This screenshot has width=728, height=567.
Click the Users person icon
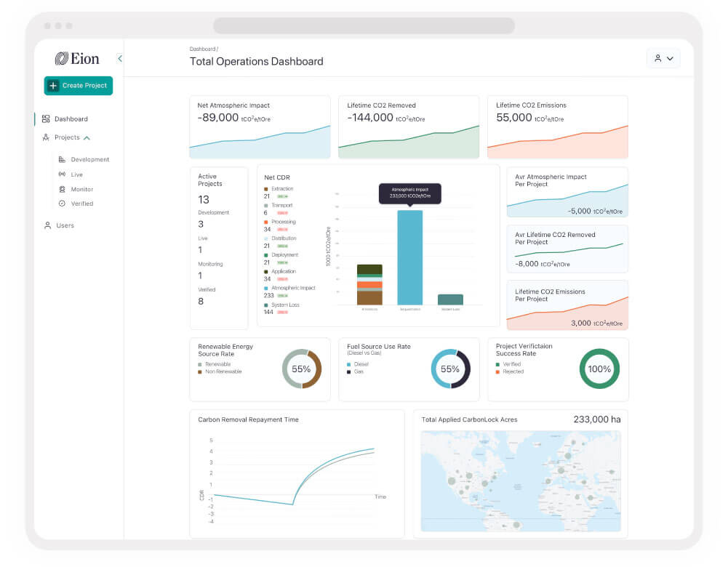pos(47,225)
